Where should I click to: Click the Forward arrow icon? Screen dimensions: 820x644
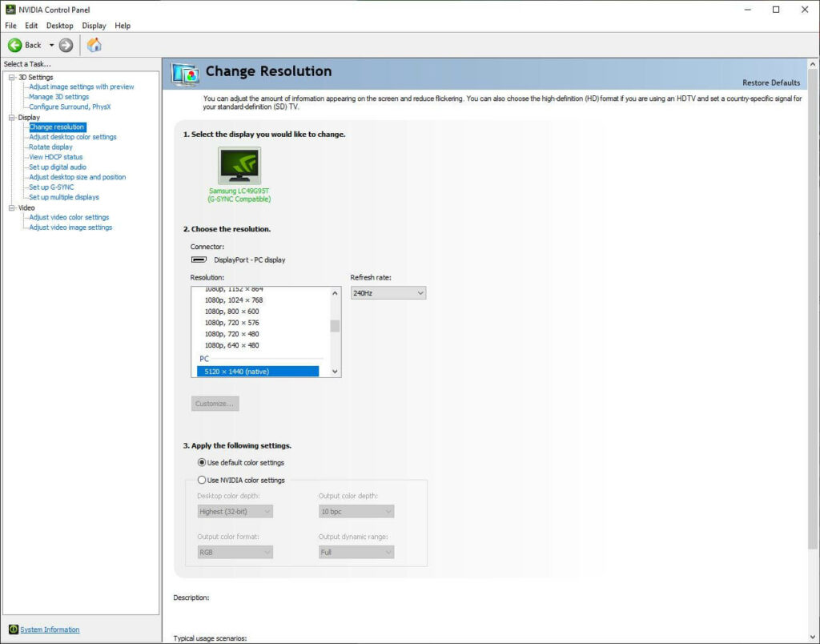(x=66, y=45)
